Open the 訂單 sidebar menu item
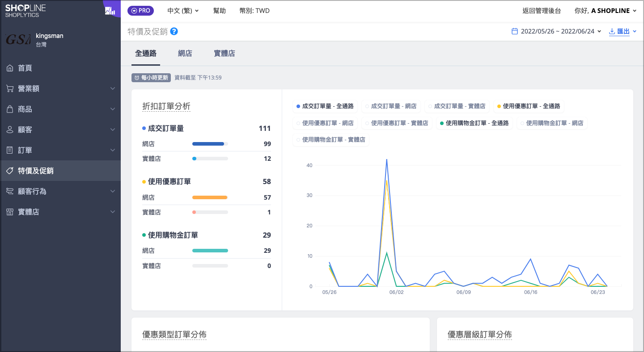Image resolution: width=644 pixels, height=352 pixels. 60,150
